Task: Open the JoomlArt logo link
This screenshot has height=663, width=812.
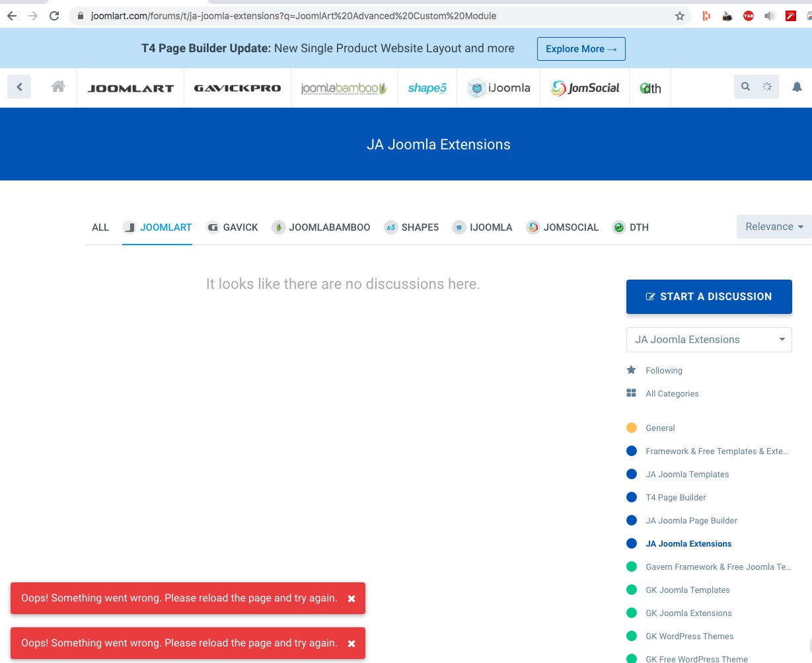Action: (131, 88)
